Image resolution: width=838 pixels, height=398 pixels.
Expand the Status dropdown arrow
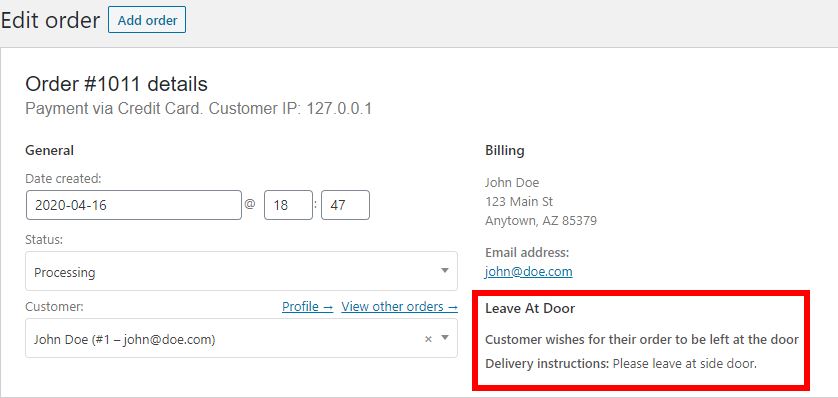tap(445, 271)
